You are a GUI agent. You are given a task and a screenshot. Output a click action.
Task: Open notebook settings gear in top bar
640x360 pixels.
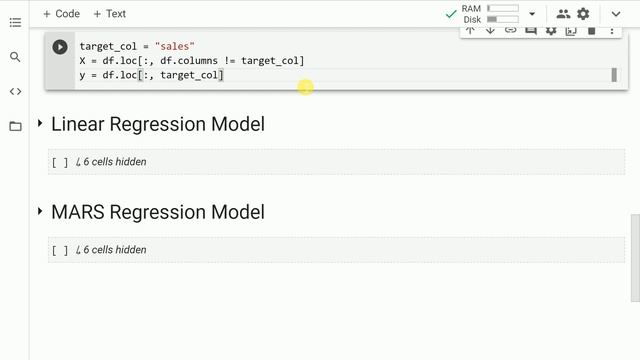click(583, 14)
